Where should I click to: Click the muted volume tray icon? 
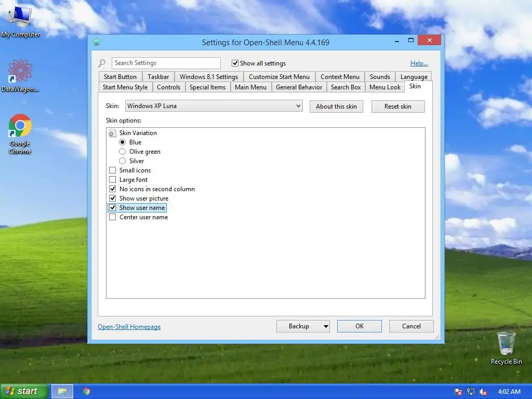click(483, 392)
